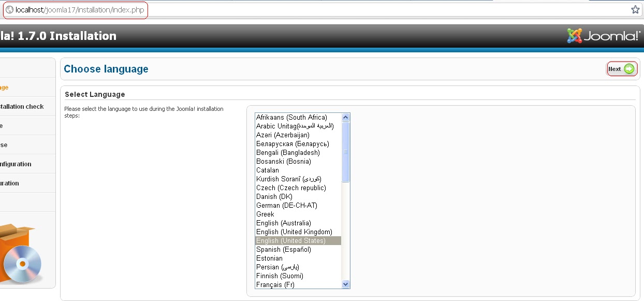Select Danish (DK)
Screen dimensions: 644x301
click(x=298, y=197)
